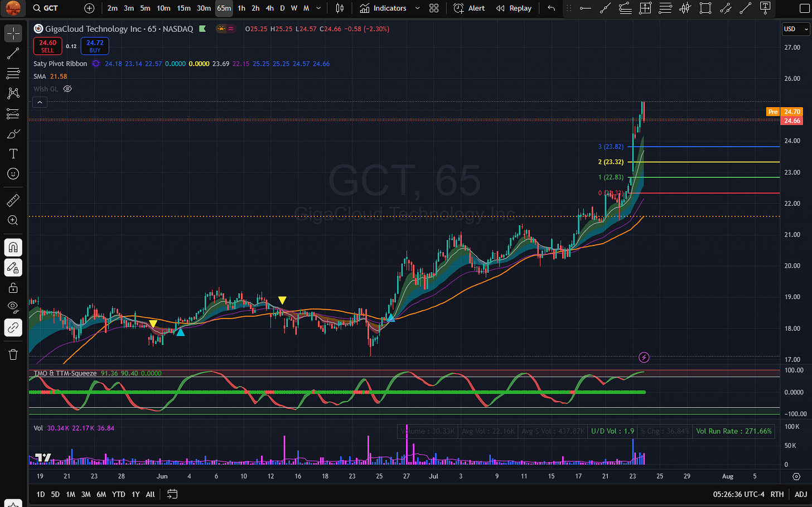Toggle visibility of hidden Wish GL indicator
The width and height of the screenshot is (812, 507).
tap(67, 89)
